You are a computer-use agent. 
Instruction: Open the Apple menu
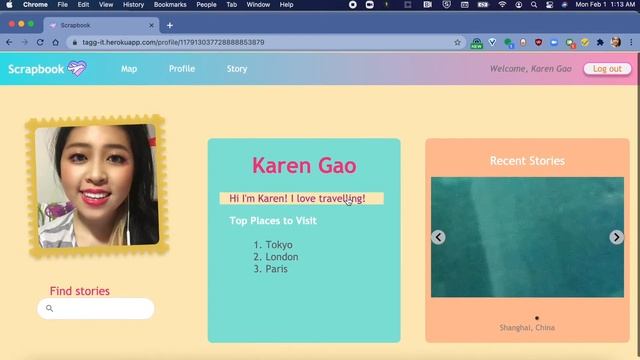9,5
